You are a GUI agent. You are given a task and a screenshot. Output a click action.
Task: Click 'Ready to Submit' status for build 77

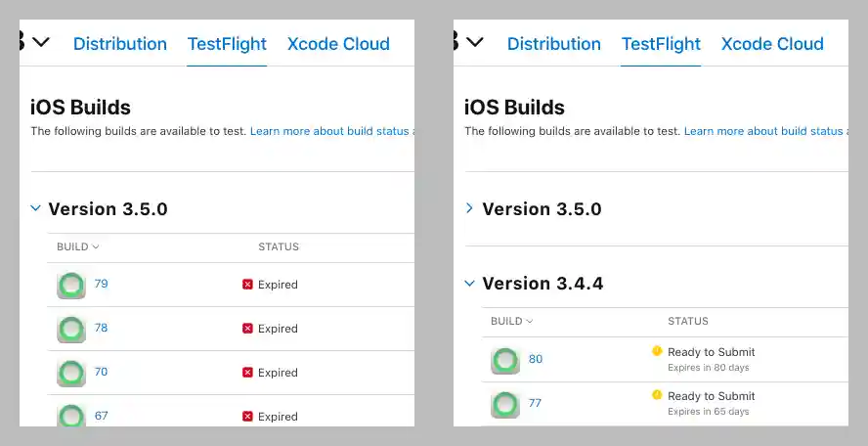712,396
